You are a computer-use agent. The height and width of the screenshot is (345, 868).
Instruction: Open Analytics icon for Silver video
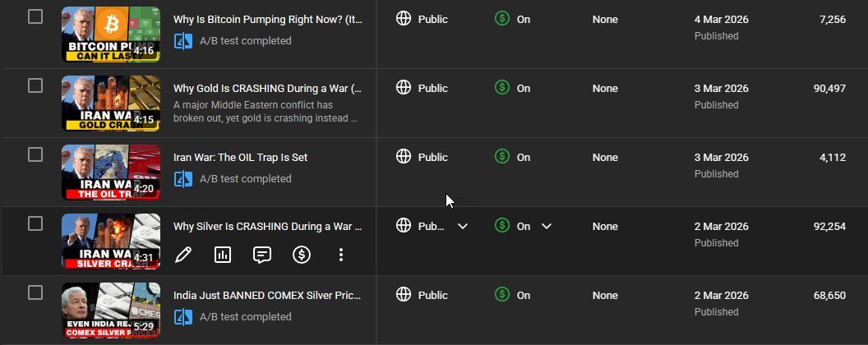223,255
